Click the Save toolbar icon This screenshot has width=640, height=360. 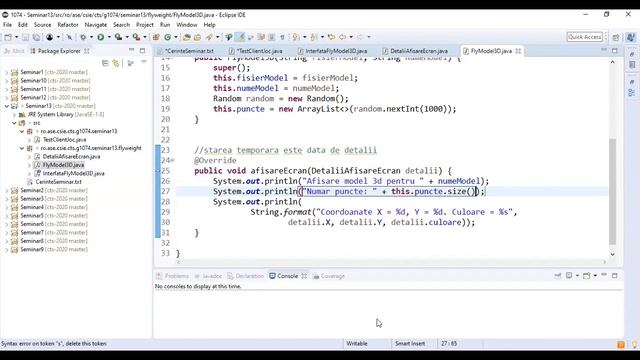pos(25,37)
